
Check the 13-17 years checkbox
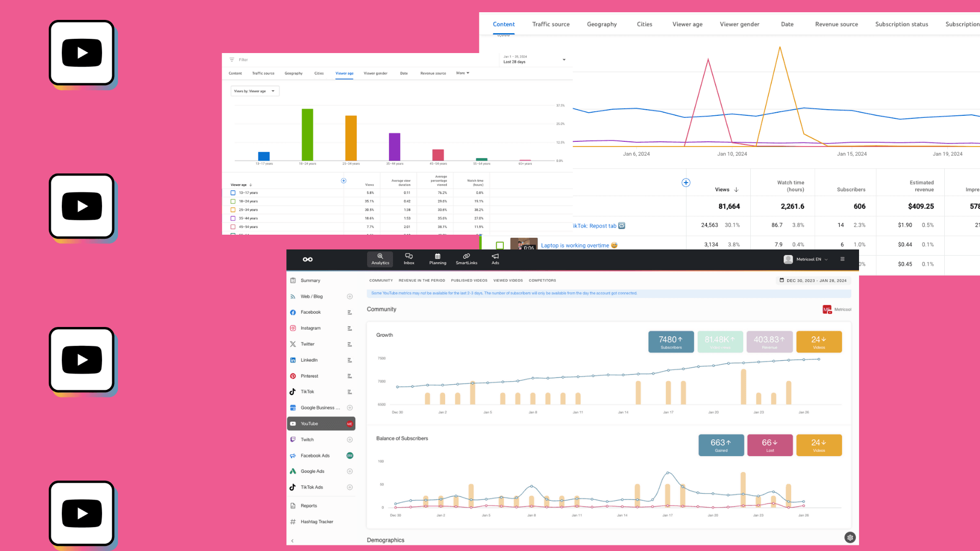[x=234, y=193]
